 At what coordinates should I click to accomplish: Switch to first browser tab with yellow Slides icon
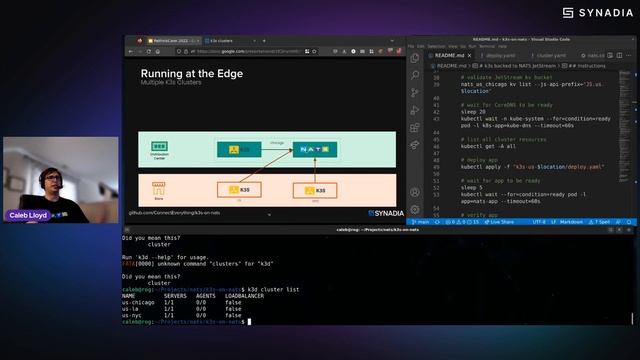[173, 41]
